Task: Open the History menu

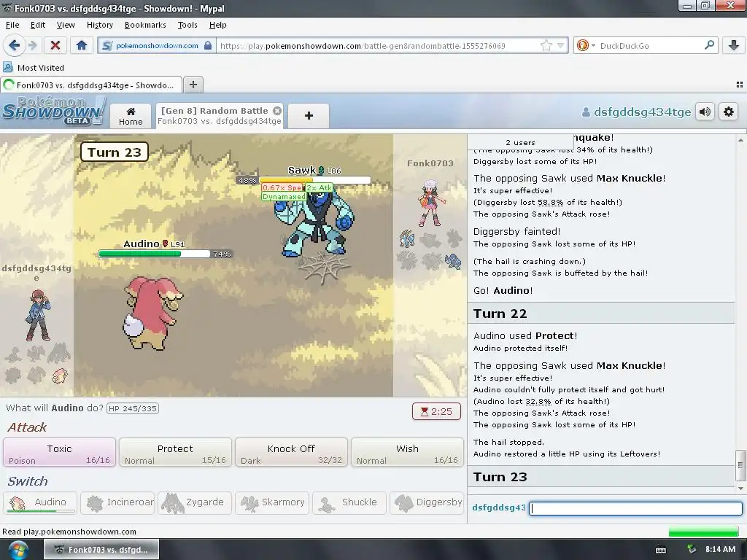Action: pos(99,25)
